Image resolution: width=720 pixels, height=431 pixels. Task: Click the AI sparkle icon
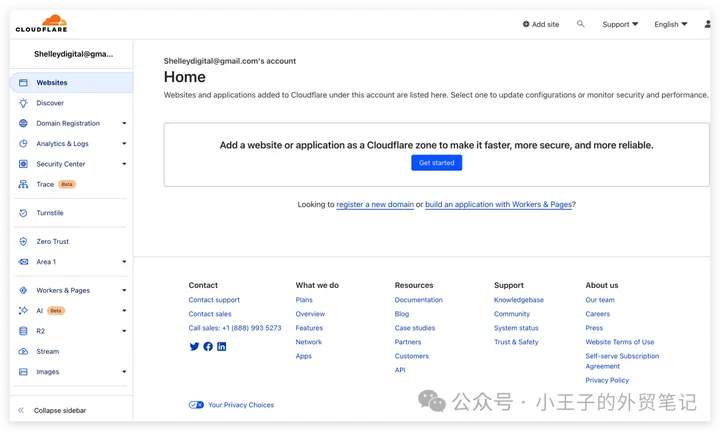[23, 311]
